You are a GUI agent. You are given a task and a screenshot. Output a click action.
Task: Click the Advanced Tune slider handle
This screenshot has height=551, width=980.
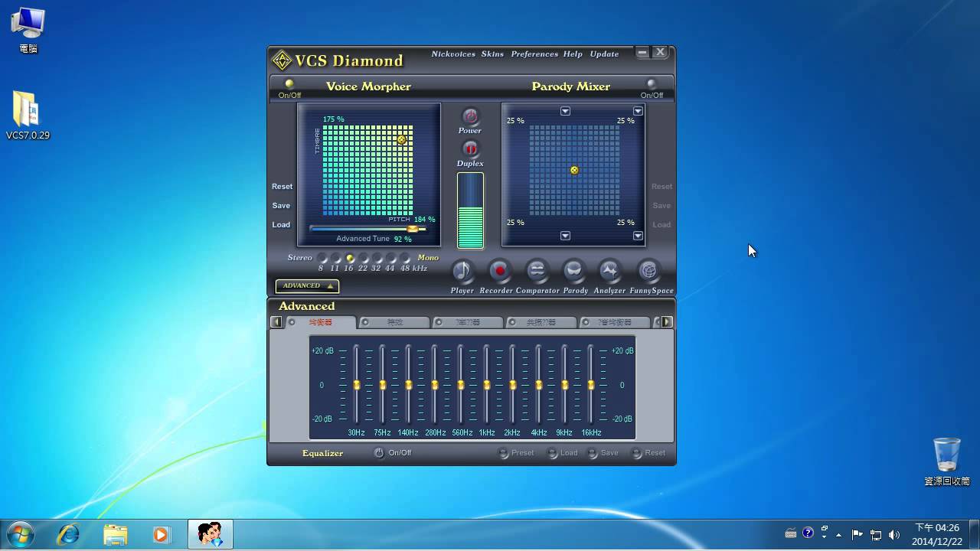click(x=413, y=229)
